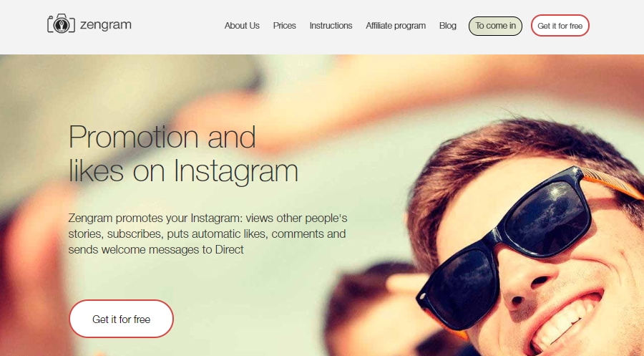Open the Blog link

click(x=448, y=26)
